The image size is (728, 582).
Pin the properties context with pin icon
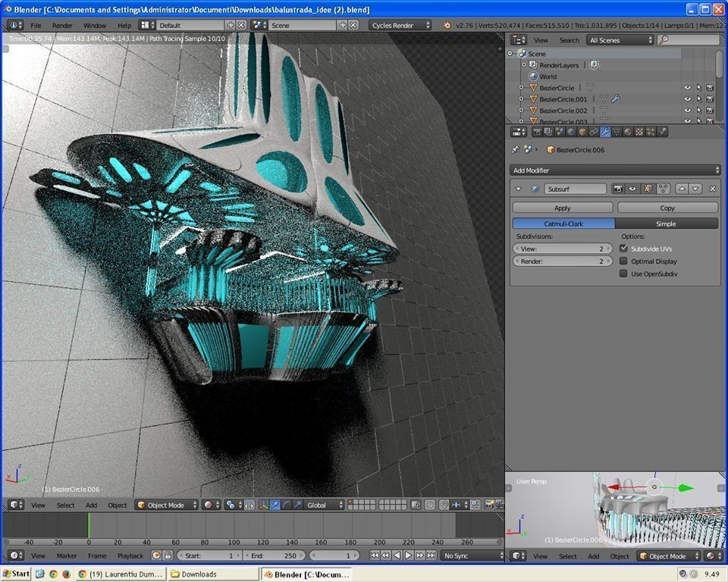pos(515,149)
